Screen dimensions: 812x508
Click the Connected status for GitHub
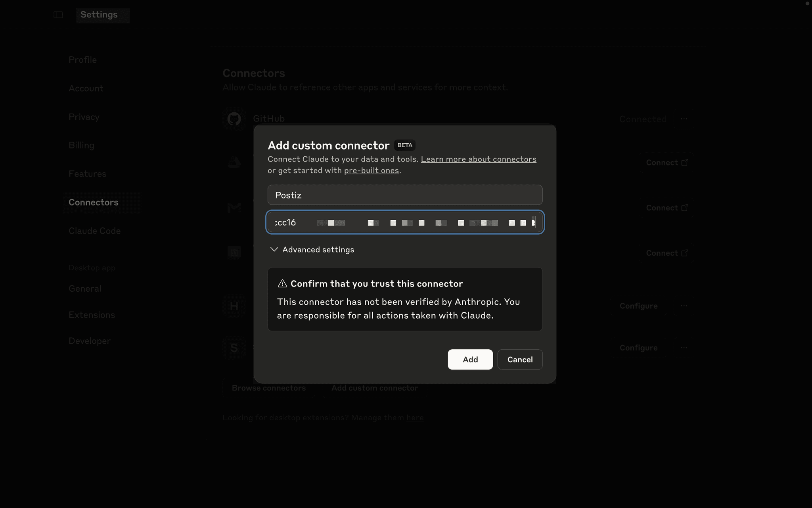click(643, 119)
